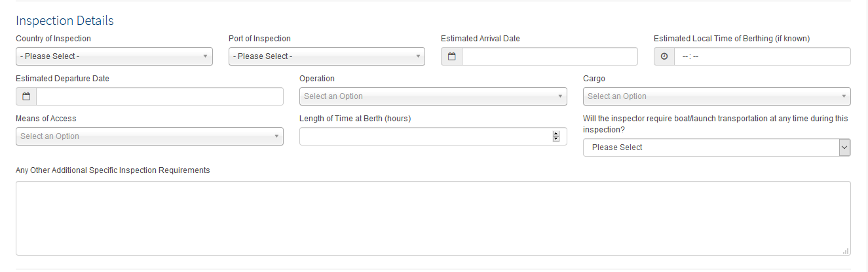Click the Estimated Departure Date calendar icon

(x=26, y=96)
